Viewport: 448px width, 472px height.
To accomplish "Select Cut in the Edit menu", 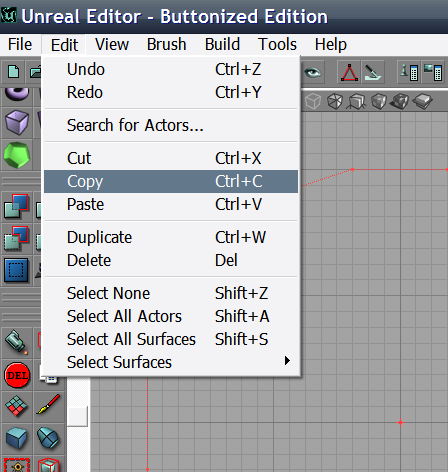I will (171, 158).
